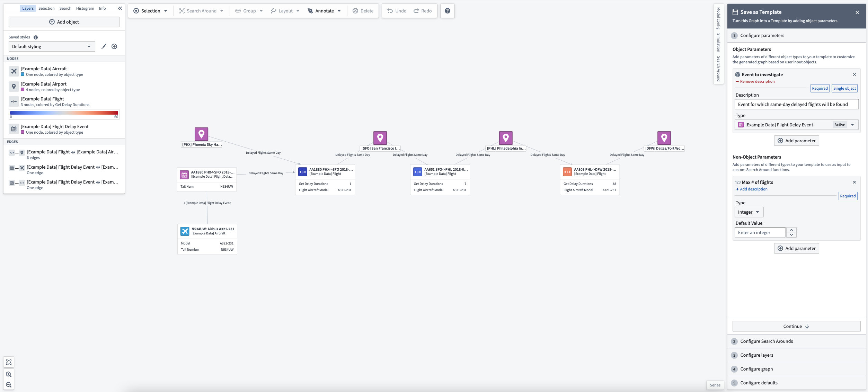Click the Delete toolbar button
The width and height of the screenshot is (868, 392).
(x=363, y=11)
